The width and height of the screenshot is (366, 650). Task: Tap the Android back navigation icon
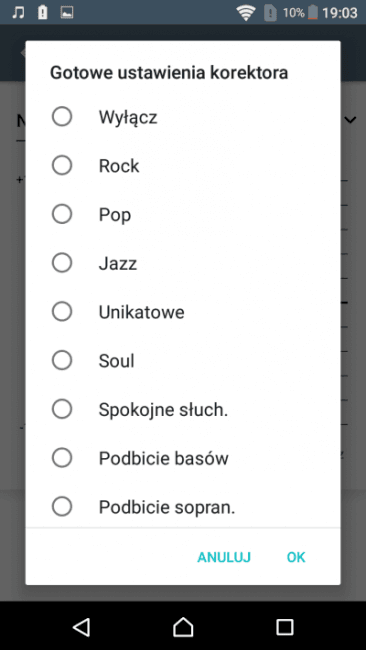(x=82, y=627)
